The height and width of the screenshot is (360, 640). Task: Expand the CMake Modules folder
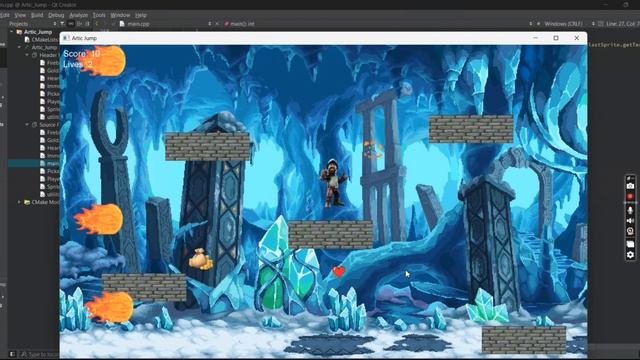click(19, 202)
